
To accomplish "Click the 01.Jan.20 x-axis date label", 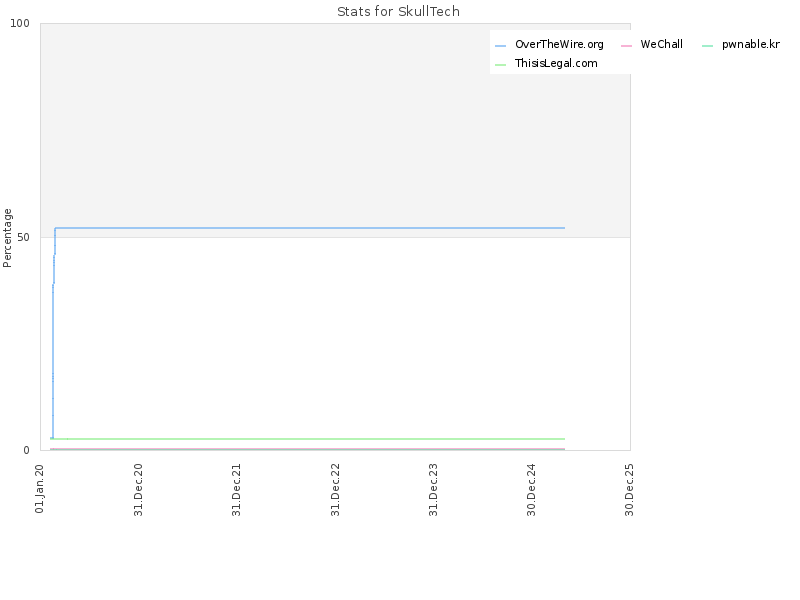I will (40, 489).
